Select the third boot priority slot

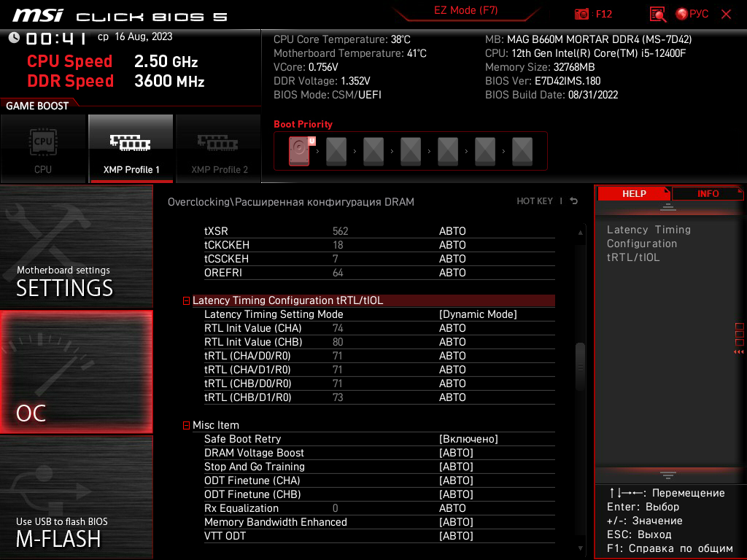(x=373, y=151)
